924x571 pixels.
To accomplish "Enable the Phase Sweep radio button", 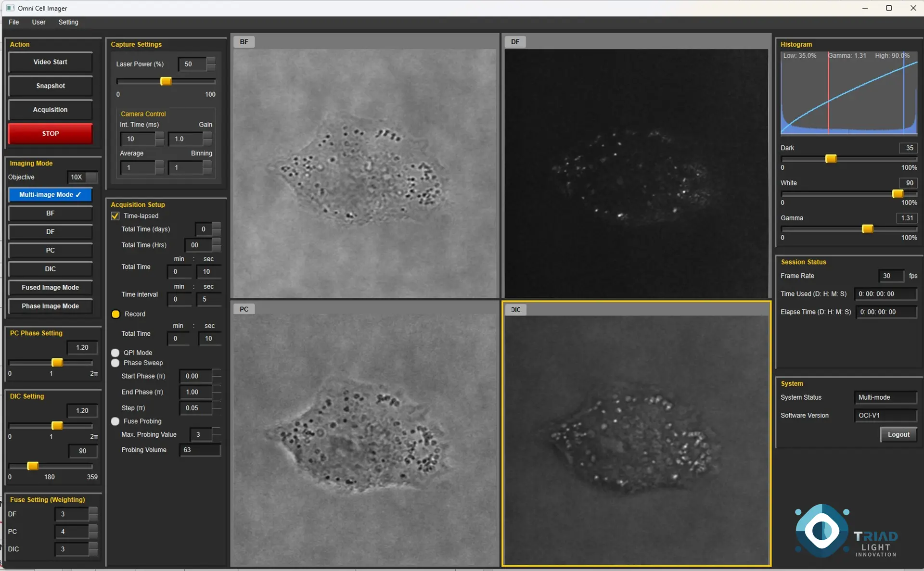I will (x=115, y=363).
